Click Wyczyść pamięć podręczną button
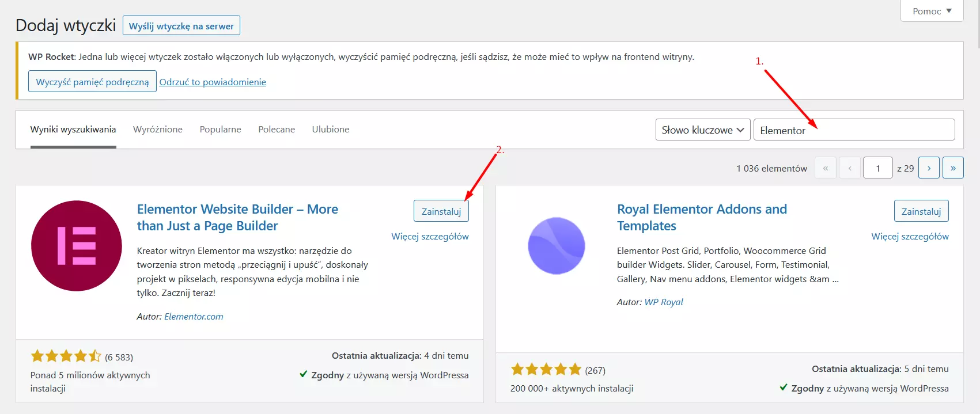The height and width of the screenshot is (414, 980). pyautogui.click(x=92, y=82)
